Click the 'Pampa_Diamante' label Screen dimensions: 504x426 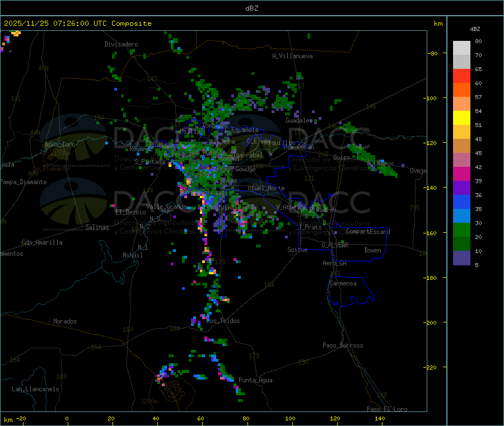point(24,182)
